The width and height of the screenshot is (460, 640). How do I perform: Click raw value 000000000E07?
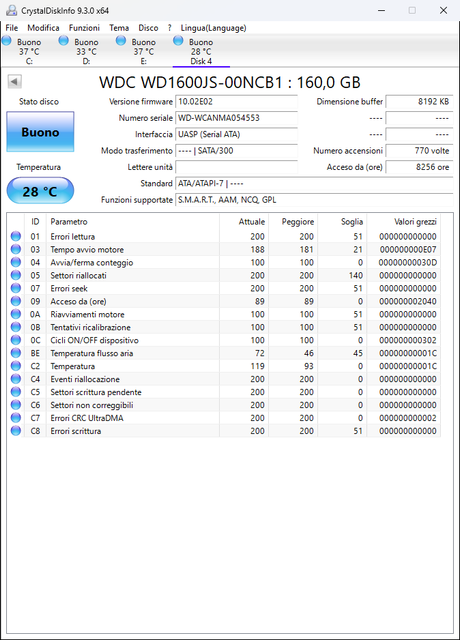point(408,249)
